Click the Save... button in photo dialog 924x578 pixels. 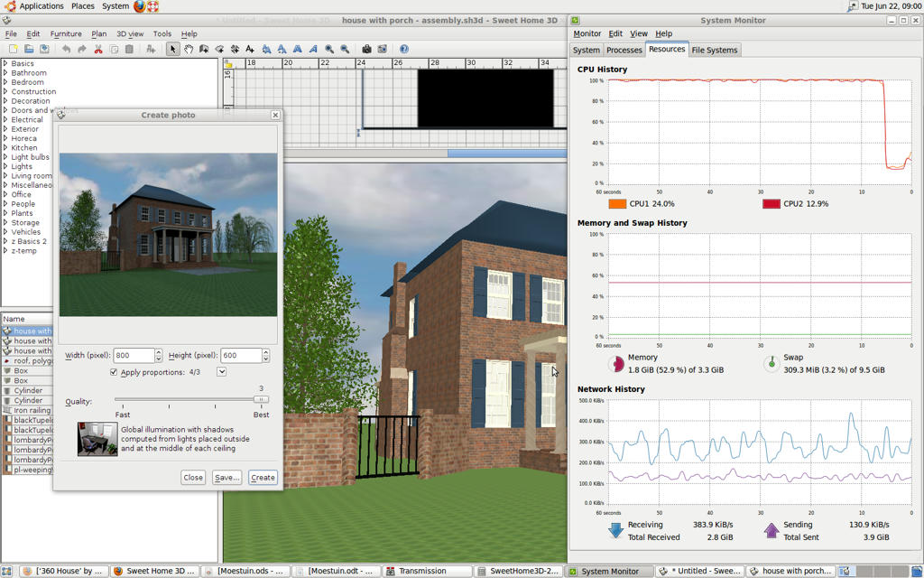tap(226, 477)
